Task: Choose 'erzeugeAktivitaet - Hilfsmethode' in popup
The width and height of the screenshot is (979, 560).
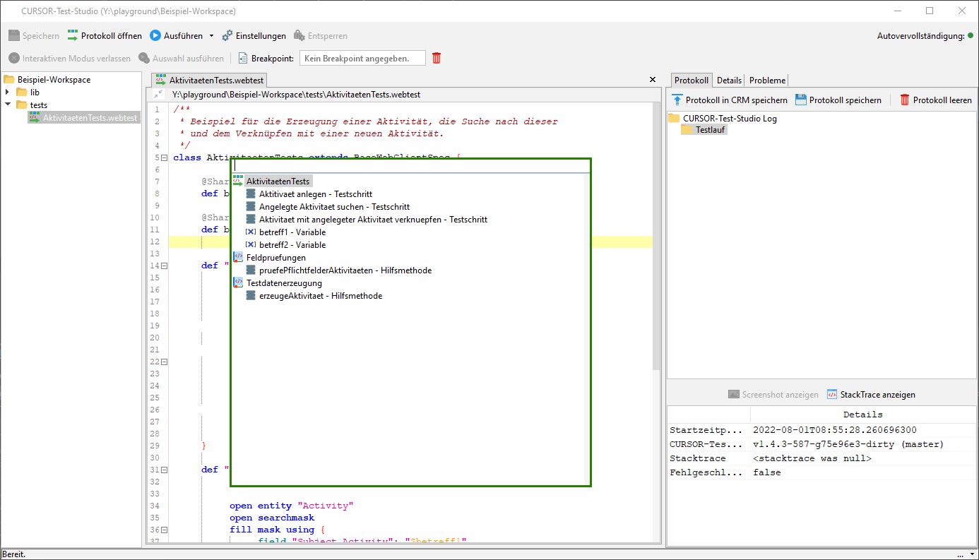Action: point(320,296)
